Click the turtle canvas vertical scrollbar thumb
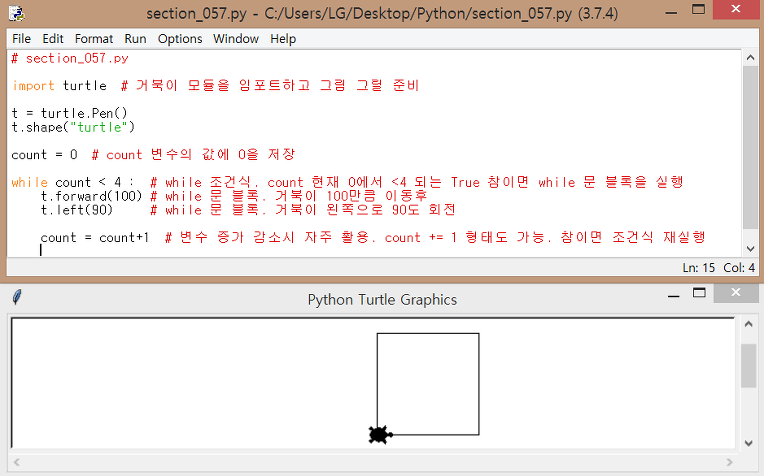This screenshot has width=764, height=476. (748, 365)
